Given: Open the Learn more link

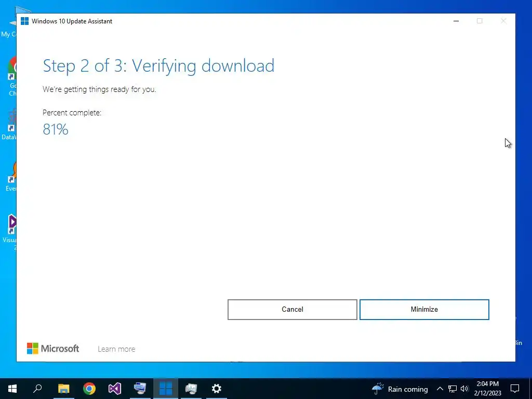Looking at the screenshot, I should point(116,349).
